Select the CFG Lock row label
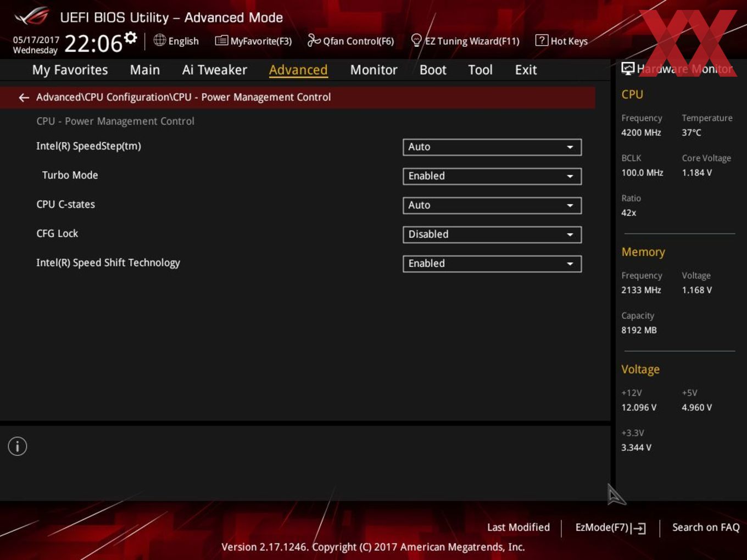Image resolution: width=747 pixels, height=560 pixels. (57, 233)
